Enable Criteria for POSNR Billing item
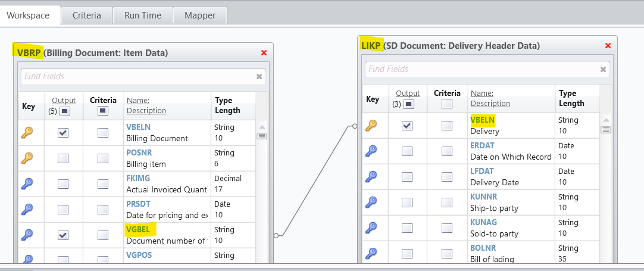 point(103,158)
